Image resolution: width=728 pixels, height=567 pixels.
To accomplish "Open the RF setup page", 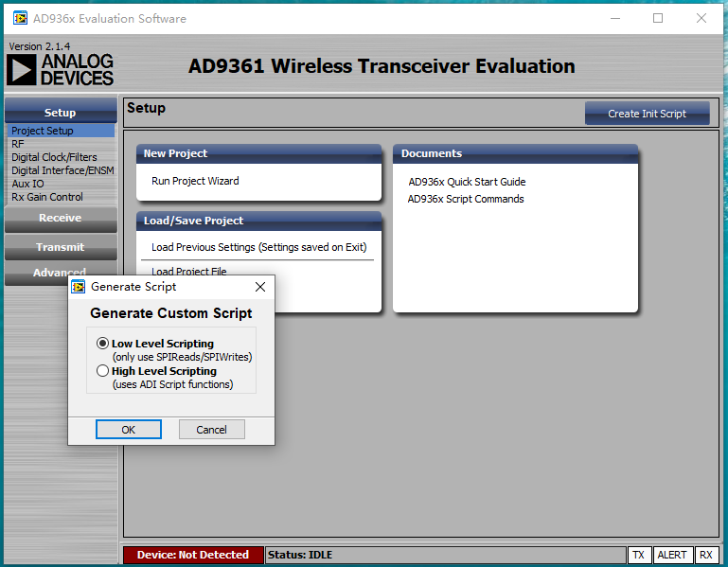I will [18, 144].
